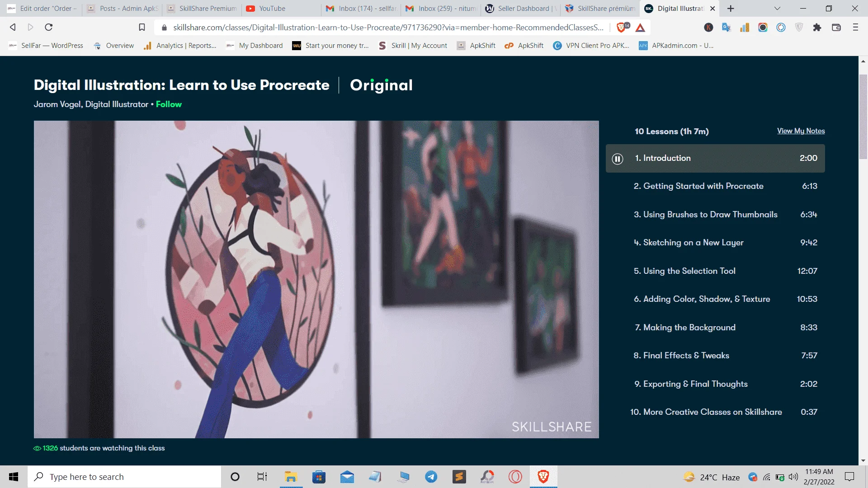Click the translate extension icon

(726, 28)
